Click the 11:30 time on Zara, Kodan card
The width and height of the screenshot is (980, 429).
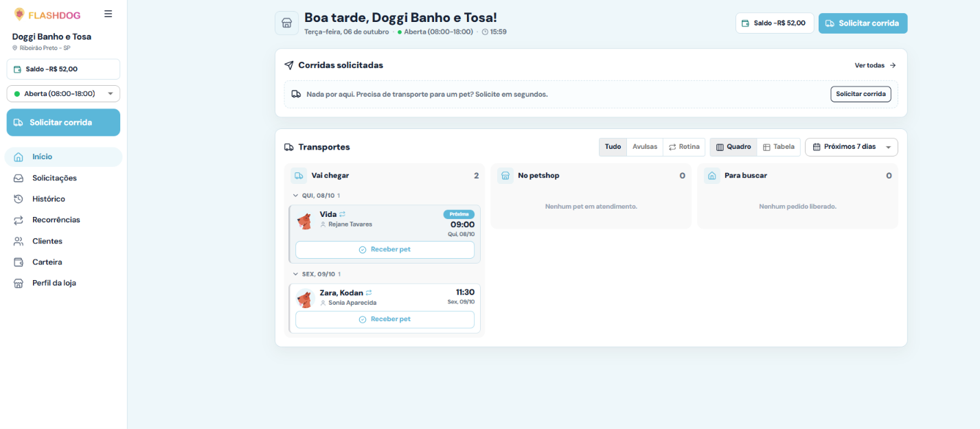(465, 292)
